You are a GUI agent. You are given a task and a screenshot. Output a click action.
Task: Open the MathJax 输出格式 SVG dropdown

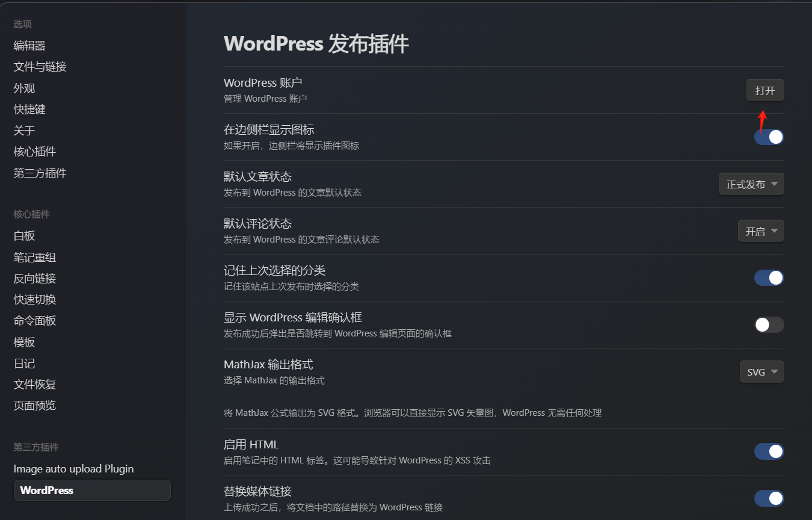pos(761,371)
